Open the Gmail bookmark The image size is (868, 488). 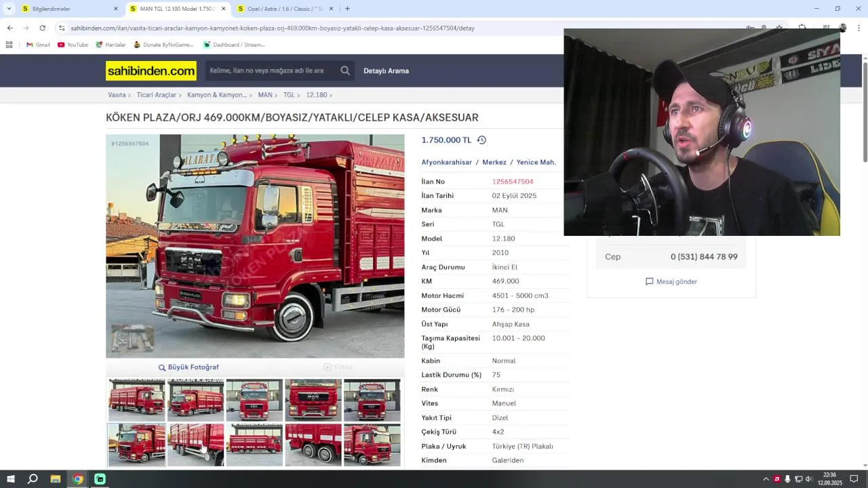38,45
